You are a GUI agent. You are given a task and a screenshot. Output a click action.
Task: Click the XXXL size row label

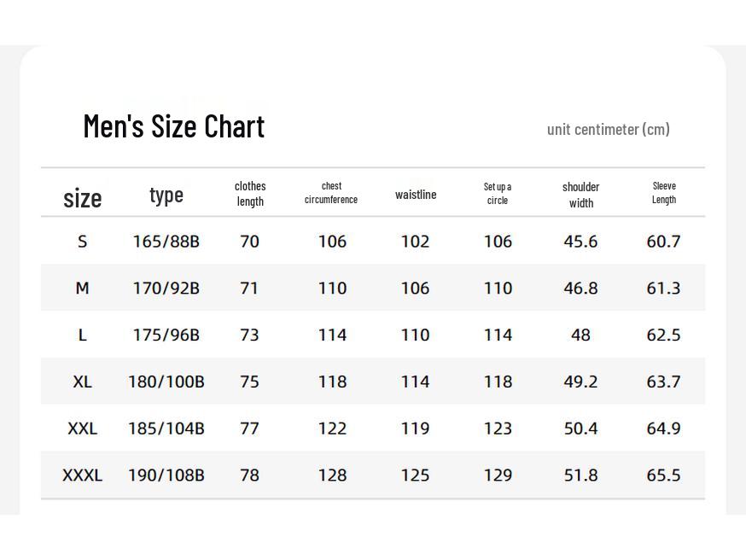(x=83, y=475)
